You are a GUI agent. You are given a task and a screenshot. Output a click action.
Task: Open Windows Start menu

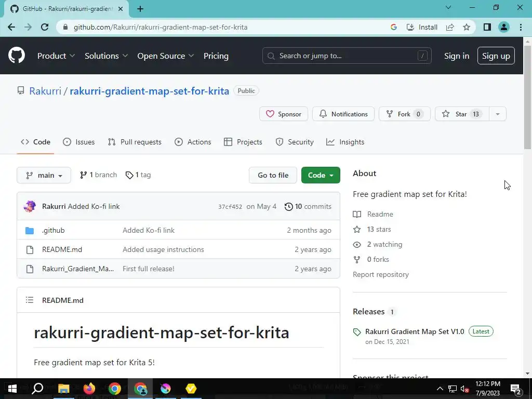coord(12,389)
